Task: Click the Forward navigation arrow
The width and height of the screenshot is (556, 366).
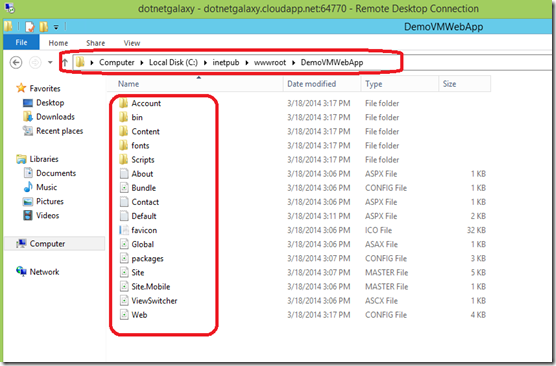Action: point(35,62)
